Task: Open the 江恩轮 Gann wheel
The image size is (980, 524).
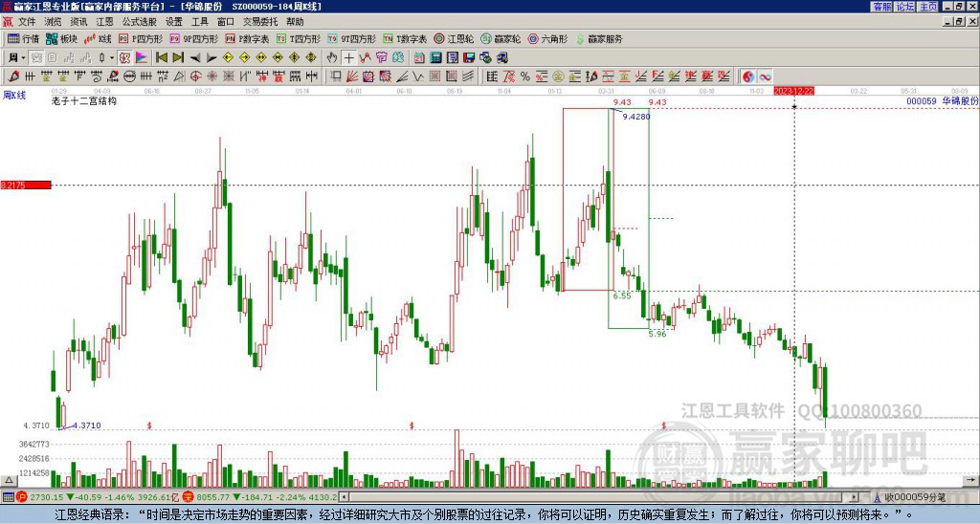Action: pyautogui.click(x=453, y=38)
